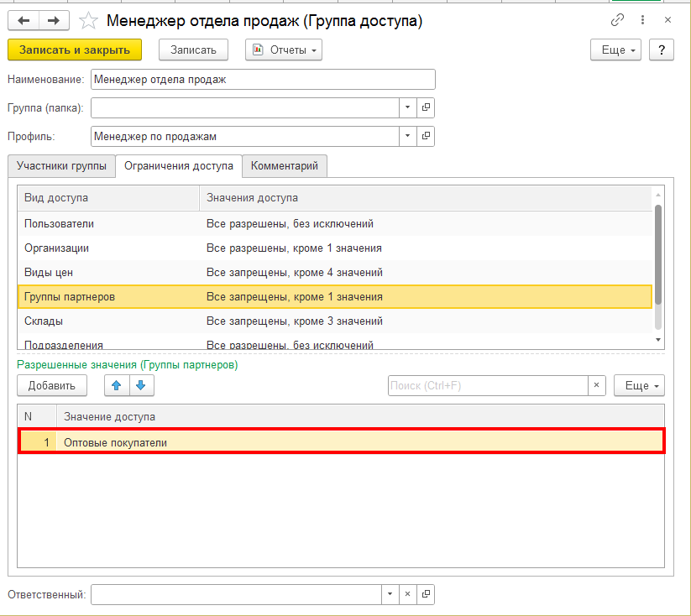This screenshot has width=691, height=616.
Task: Switch to the Комментарий tab
Action: coord(285,166)
